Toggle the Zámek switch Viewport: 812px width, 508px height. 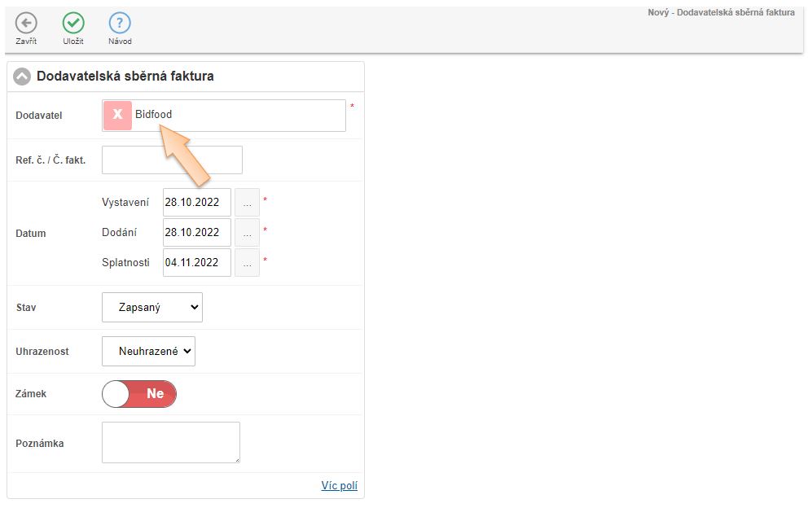click(x=139, y=394)
